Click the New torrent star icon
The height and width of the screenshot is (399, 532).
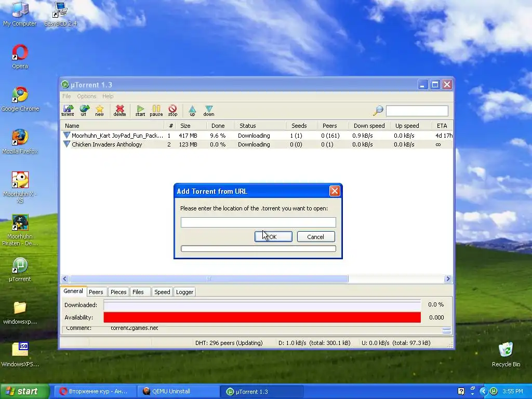[x=99, y=110]
